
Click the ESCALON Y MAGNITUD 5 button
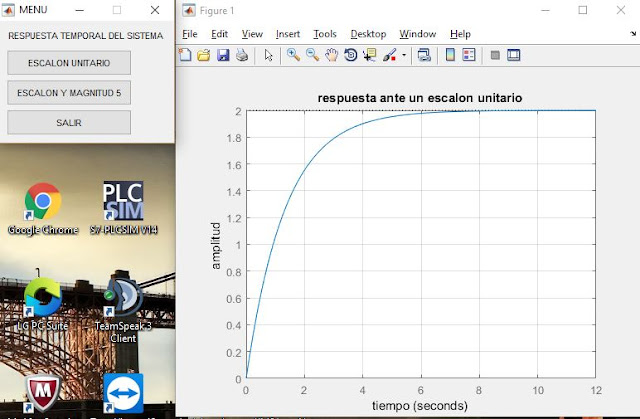[69, 93]
